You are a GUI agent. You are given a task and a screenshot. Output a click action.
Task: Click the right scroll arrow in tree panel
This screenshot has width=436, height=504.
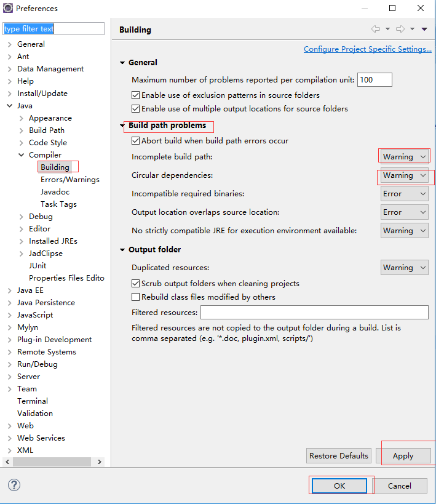99,462
